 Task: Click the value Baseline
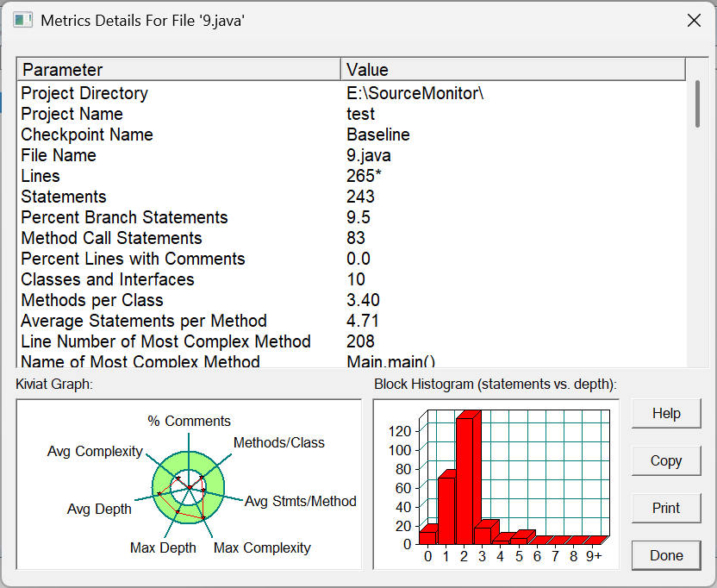(378, 134)
